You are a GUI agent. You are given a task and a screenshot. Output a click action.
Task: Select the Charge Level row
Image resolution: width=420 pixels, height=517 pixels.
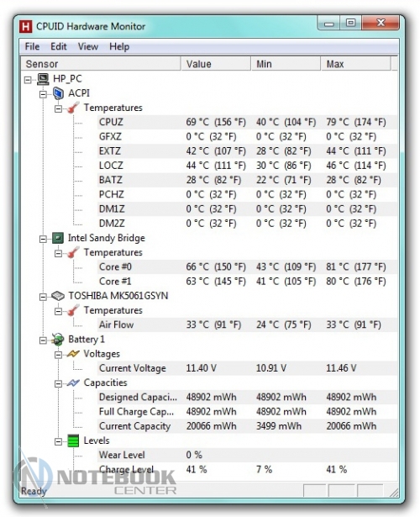[x=247, y=470]
